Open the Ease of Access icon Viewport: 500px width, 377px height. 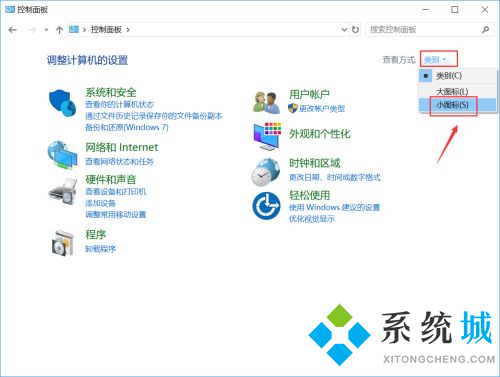point(266,206)
